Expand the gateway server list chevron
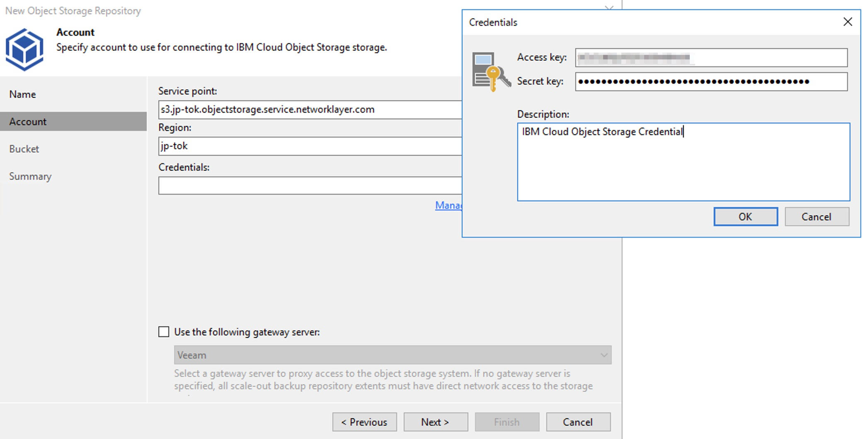 604,355
